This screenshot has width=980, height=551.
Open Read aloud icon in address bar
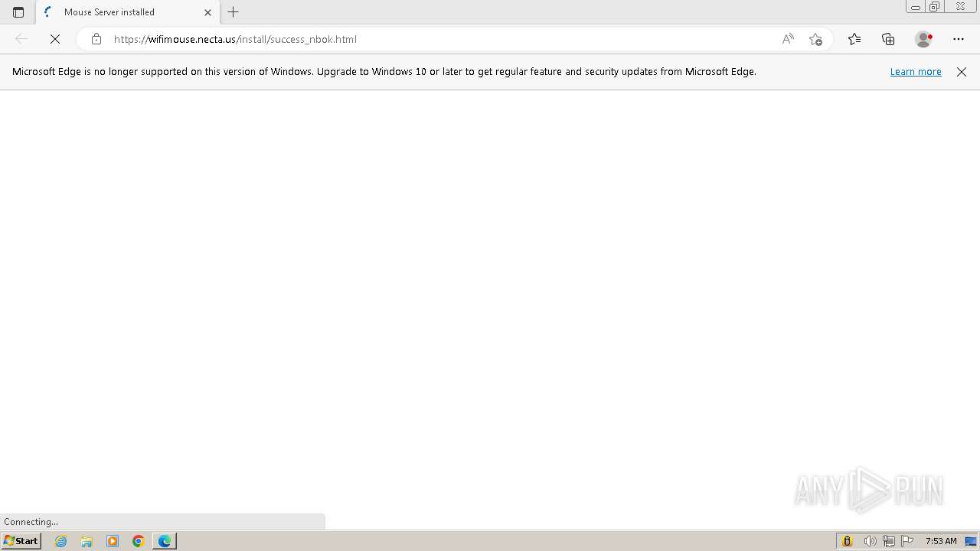pyautogui.click(x=788, y=39)
